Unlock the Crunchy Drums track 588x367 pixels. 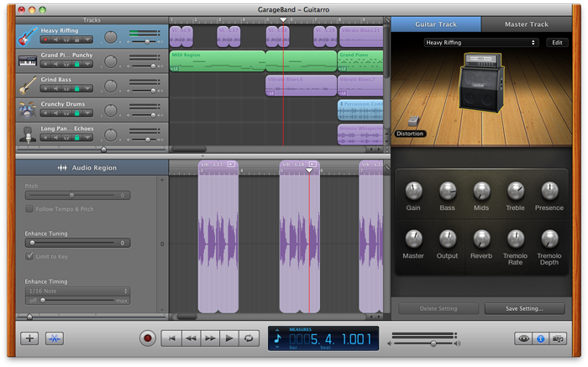point(77,113)
